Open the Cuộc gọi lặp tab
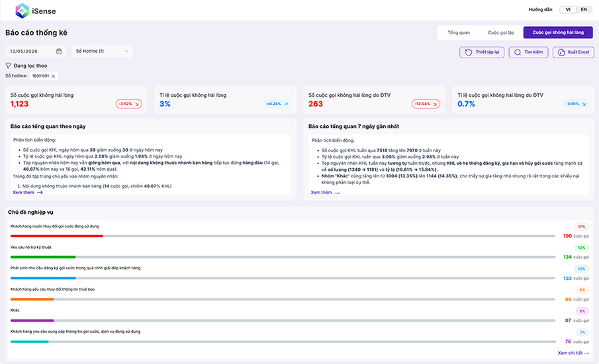 [501, 32]
